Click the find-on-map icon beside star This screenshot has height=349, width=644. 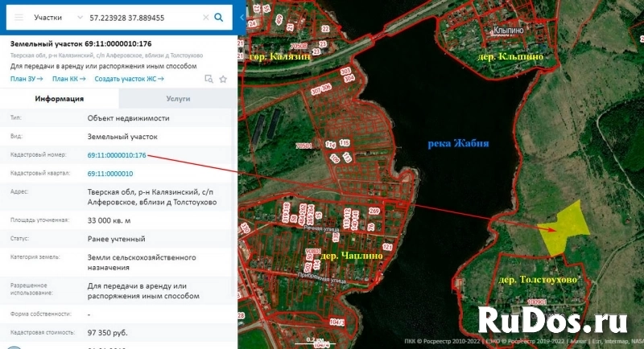208,79
